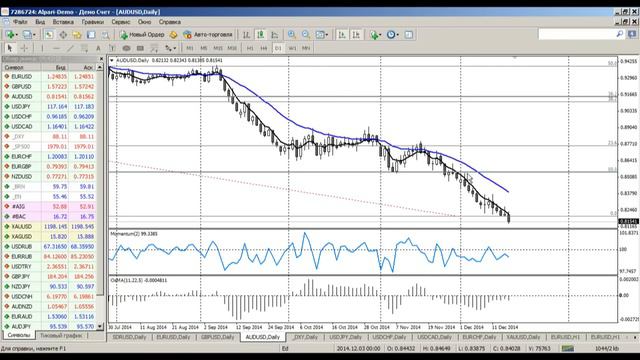Select the text label tool
The width and height of the screenshot is (640, 360).
112,48
